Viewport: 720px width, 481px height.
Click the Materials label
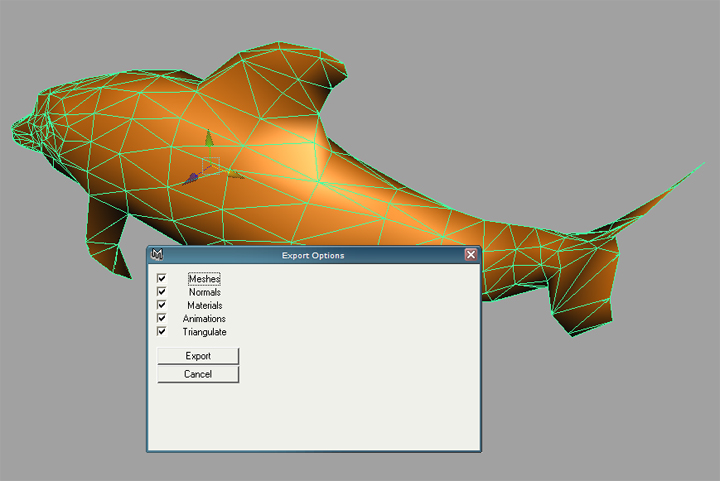[x=205, y=305]
